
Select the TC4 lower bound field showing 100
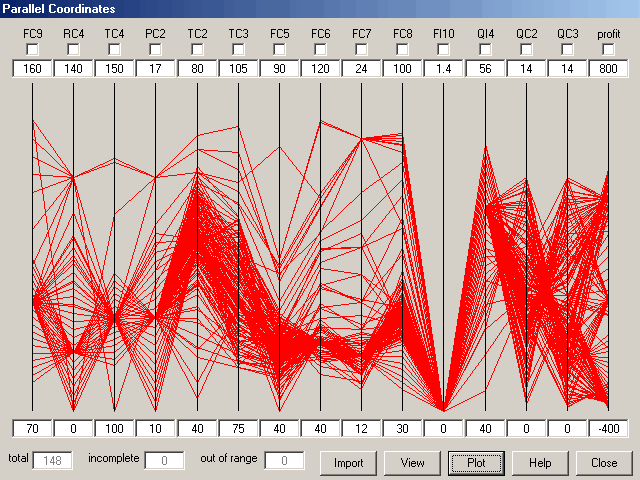point(115,428)
